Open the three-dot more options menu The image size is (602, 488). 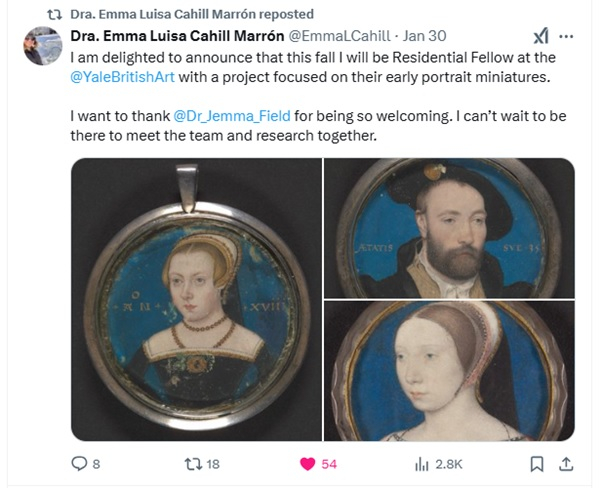pyautogui.click(x=566, y=36)
